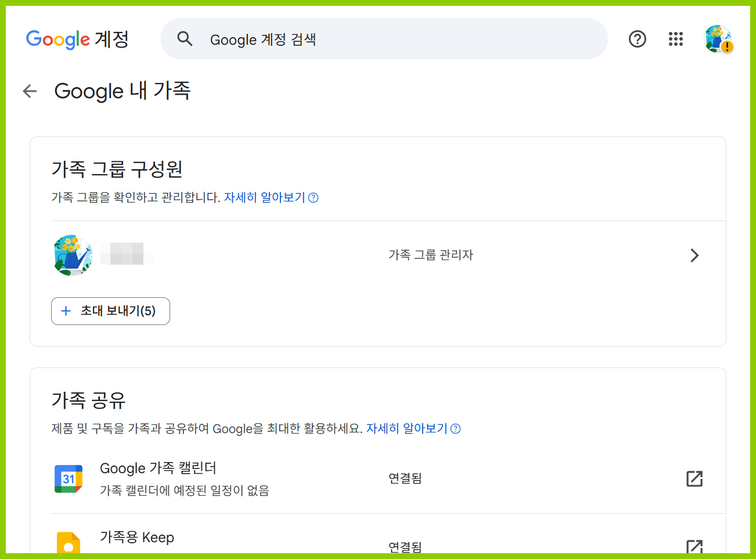Image resolution: width=756 pixels, height=559 pixels.
Task: Open the Google 가족 캘린더 entry
Action: 158,468
